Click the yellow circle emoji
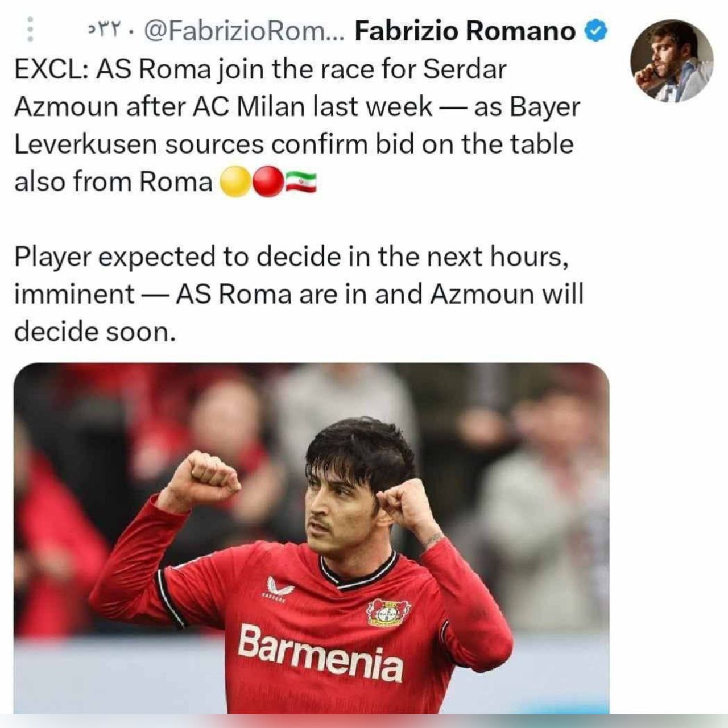The height and width of the screenshot is (728, 728). click(234, 181)
